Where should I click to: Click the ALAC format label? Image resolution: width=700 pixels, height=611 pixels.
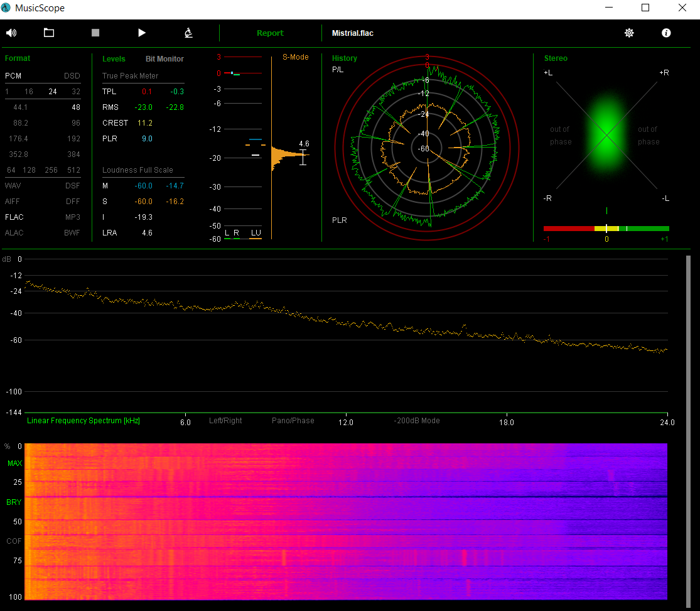pos(14,233)
